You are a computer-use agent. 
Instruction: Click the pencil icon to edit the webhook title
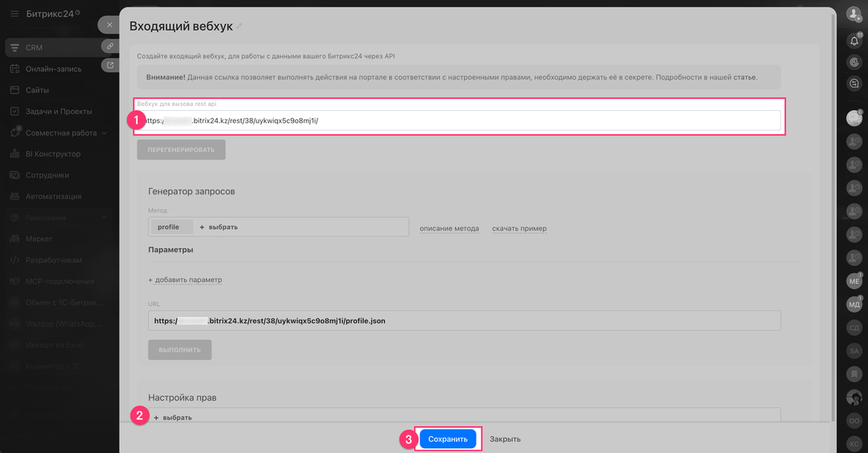[239, 27]
